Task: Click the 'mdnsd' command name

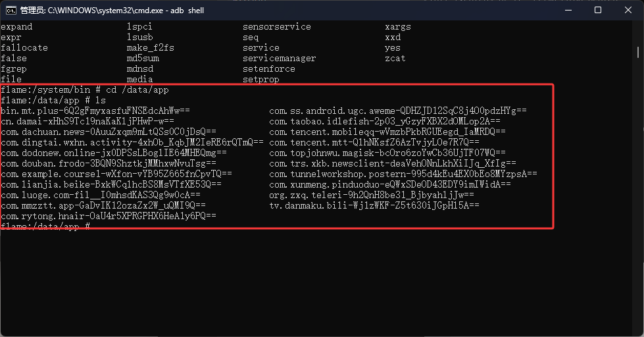Action: [140, 68]
